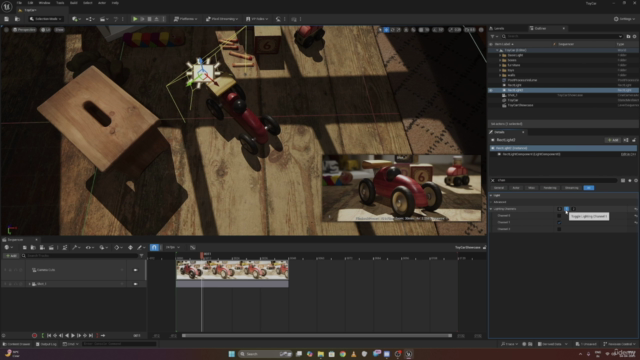Click the Sequencer Search Tracks field
Image resolution: width=640 pixels, height=360 pixels.
point(80,256)
